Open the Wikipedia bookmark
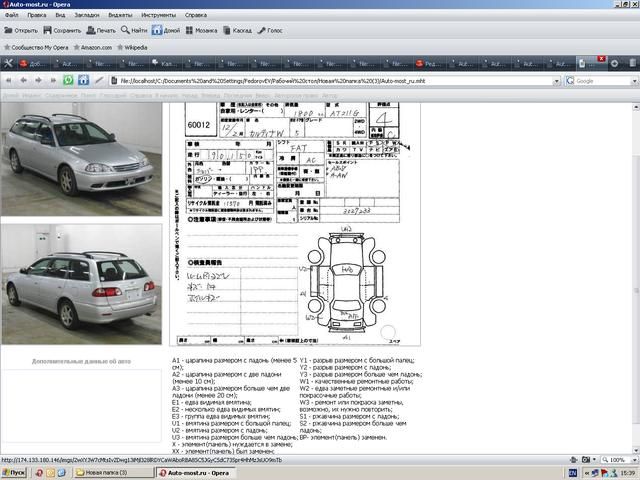The width and height of the screenshot is (640, 480). [x=132, y=47]
